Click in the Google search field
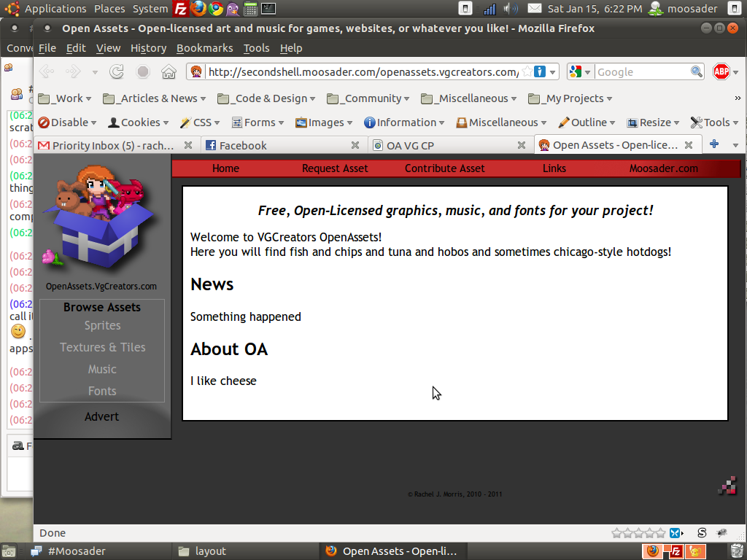Image resolution: width=747 pixels, height=560 pixels. coord(642,72)
